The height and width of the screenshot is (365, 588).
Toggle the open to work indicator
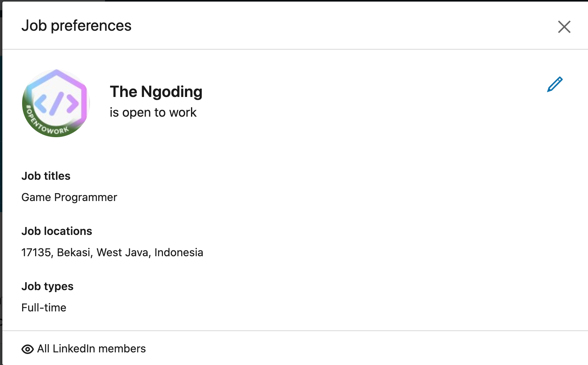[x=153, y=112]
